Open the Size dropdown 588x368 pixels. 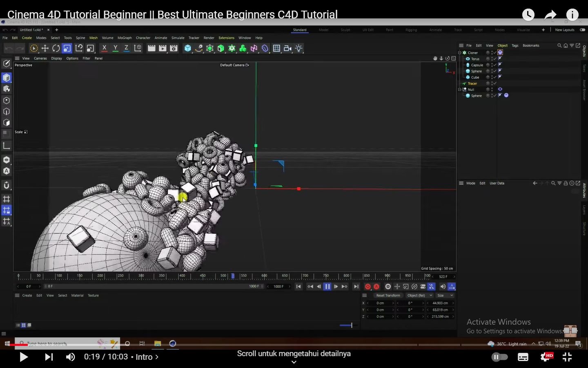pyautogui.click(x=445, y=295)
